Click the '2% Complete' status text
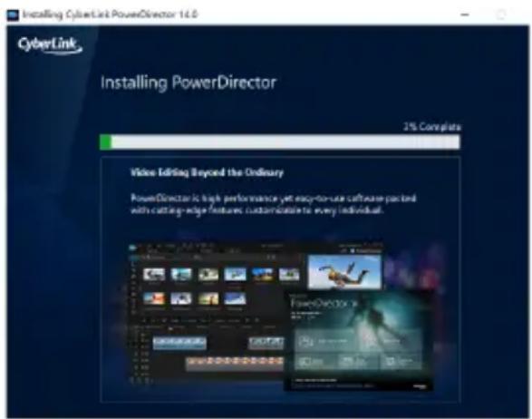The height and width of the screenshot is (419, 532). (x=432, y=127)
